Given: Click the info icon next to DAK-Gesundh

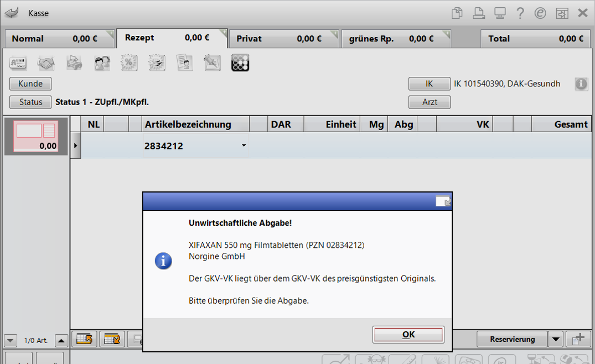Looking at the screenshot, I should click(581, 84).
